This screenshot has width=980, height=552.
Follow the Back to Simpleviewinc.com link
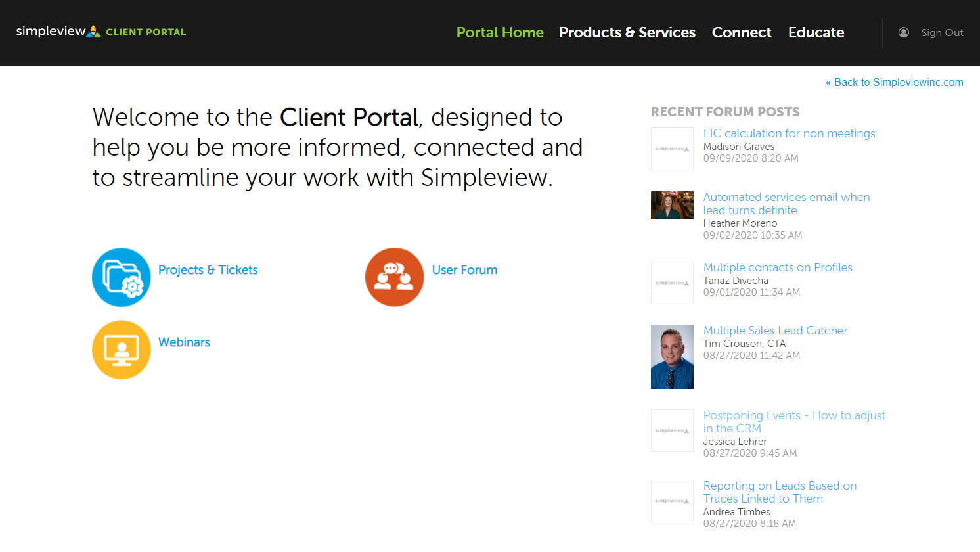click(895, 82)
